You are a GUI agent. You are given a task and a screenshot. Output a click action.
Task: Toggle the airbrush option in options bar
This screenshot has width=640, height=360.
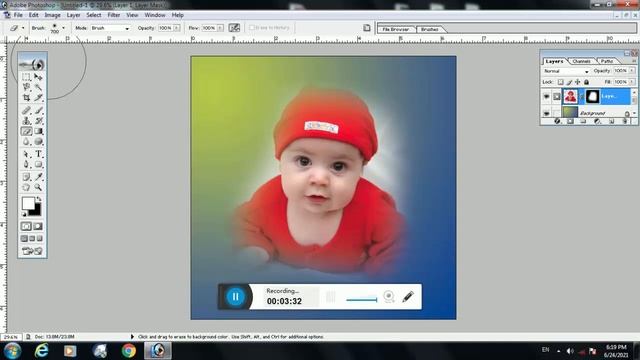(234, 28)
